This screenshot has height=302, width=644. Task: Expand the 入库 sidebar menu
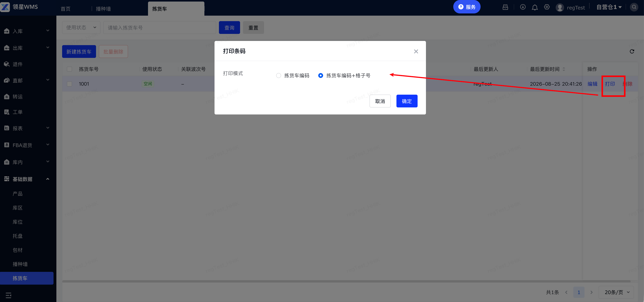(x=27, y=31)
